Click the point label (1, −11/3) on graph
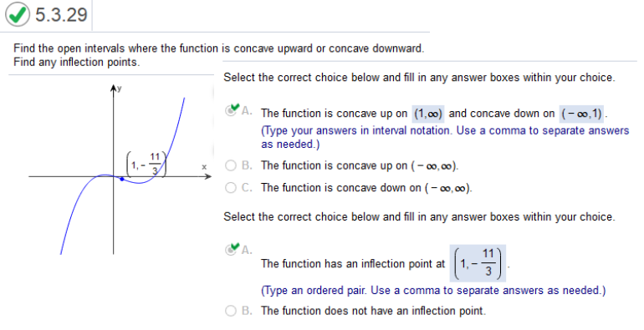This screenshot has height=330, width=644. (x=146, y=165)
